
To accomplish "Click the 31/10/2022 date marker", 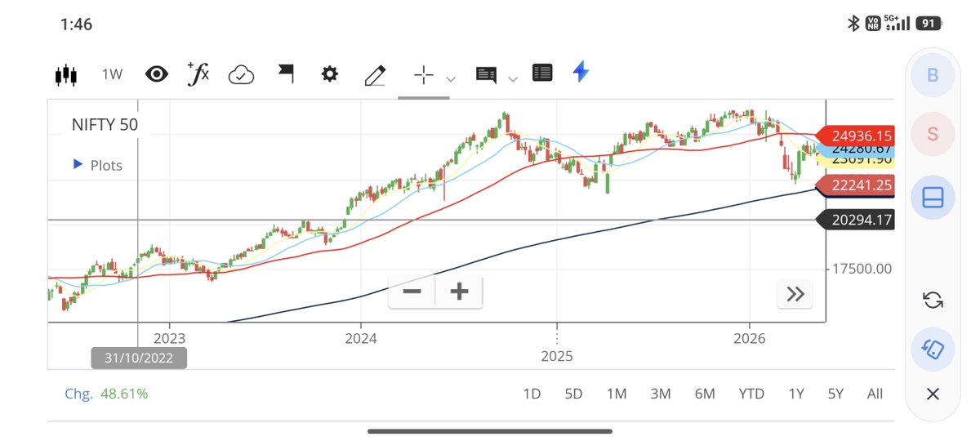I will (138, 358).
